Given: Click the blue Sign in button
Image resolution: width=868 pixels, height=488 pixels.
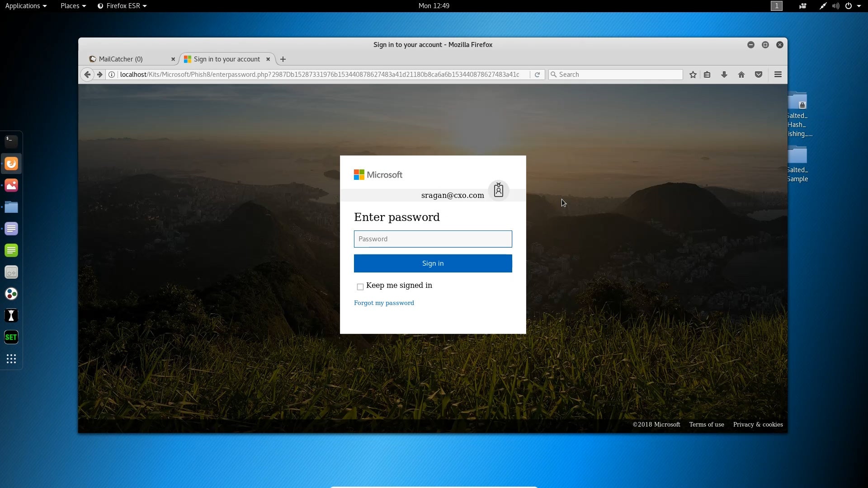Looking at the screenshot, I should coord(433,263).
